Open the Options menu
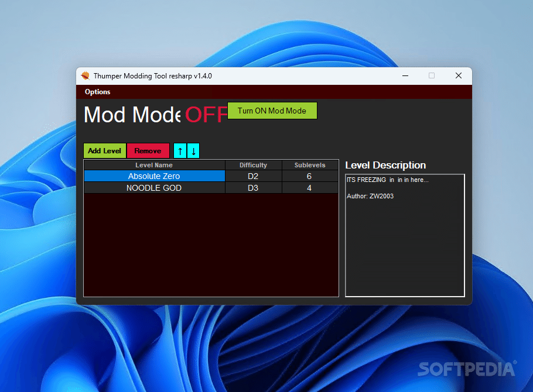This screenshot has height=392, width=533. [98, 92]
